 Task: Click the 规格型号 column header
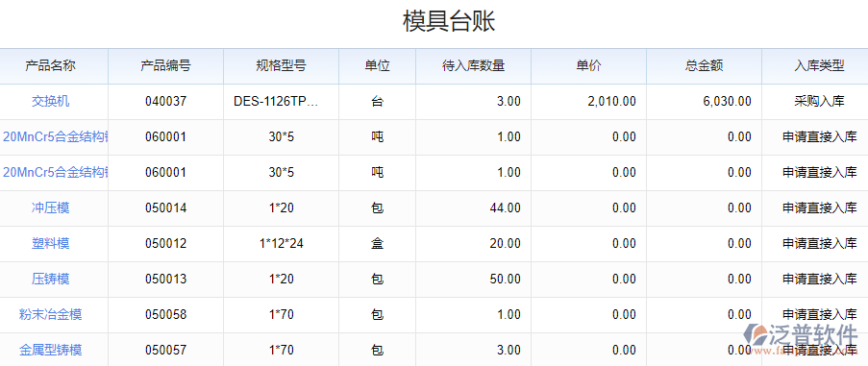282,65
